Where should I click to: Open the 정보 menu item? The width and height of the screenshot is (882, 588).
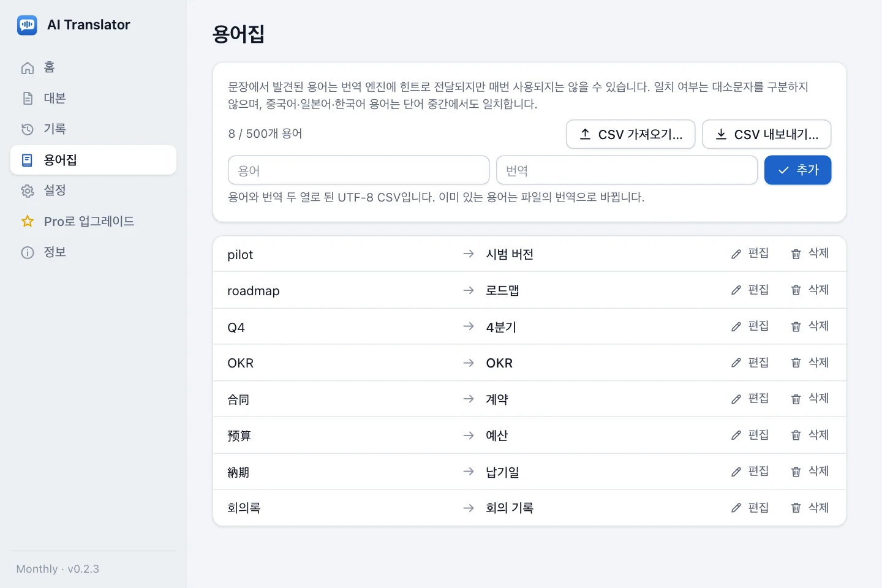pyautogui.click(x=93, y=252)
